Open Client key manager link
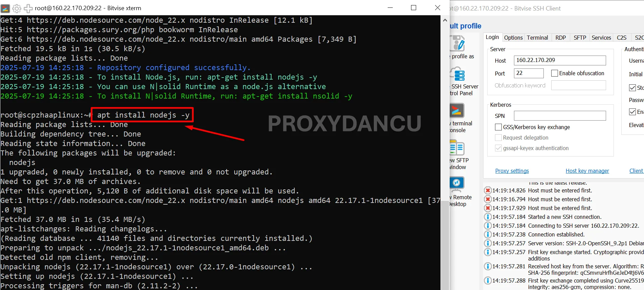 tap(637, 171)
